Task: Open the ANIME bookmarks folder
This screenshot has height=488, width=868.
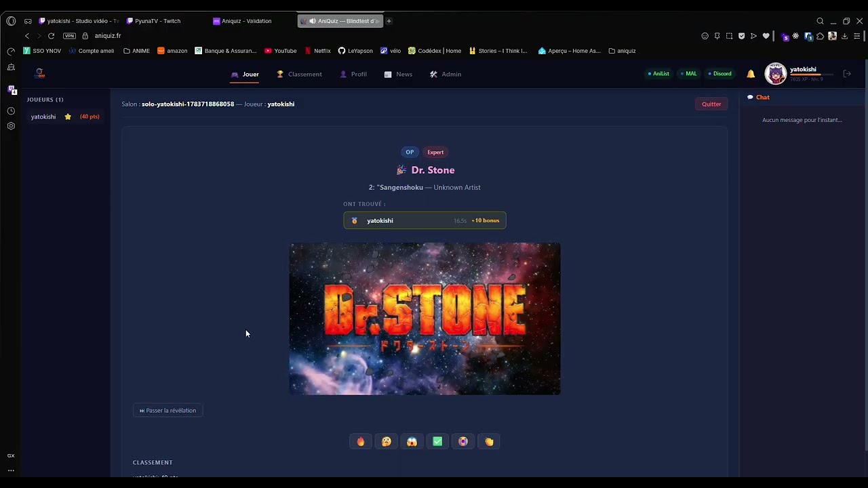Action: click(x=136, y=51)
